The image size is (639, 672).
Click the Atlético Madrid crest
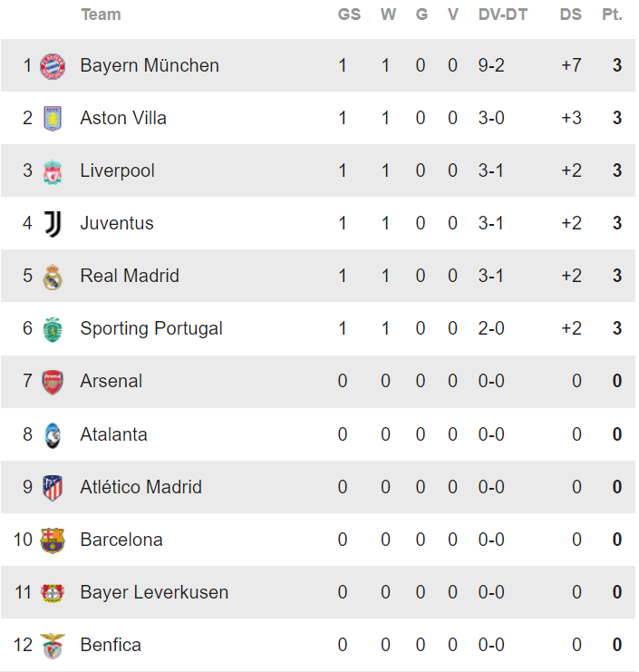point(53,488)
